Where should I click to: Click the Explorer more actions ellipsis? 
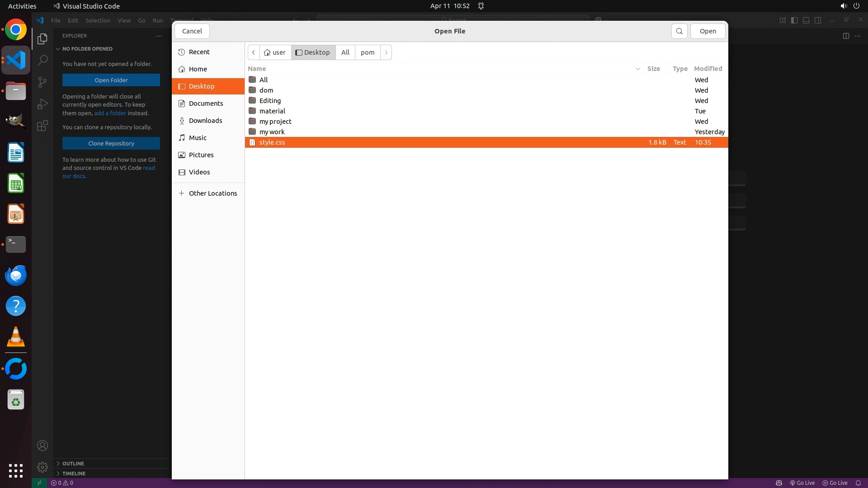[159, 36]
